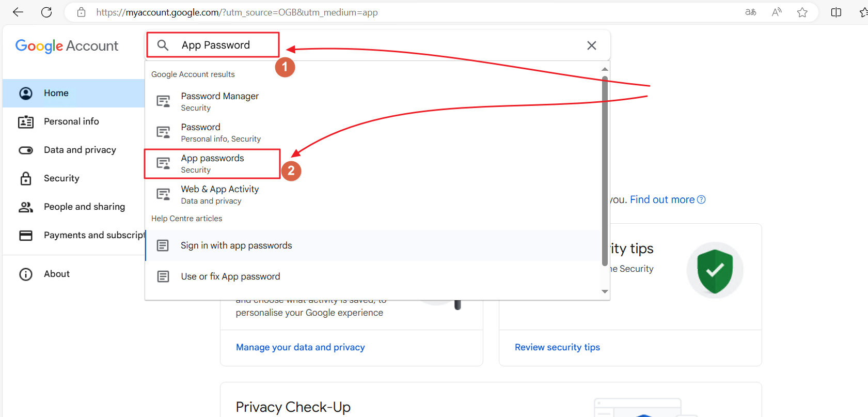Click the browser back arrow

point(18,12)
